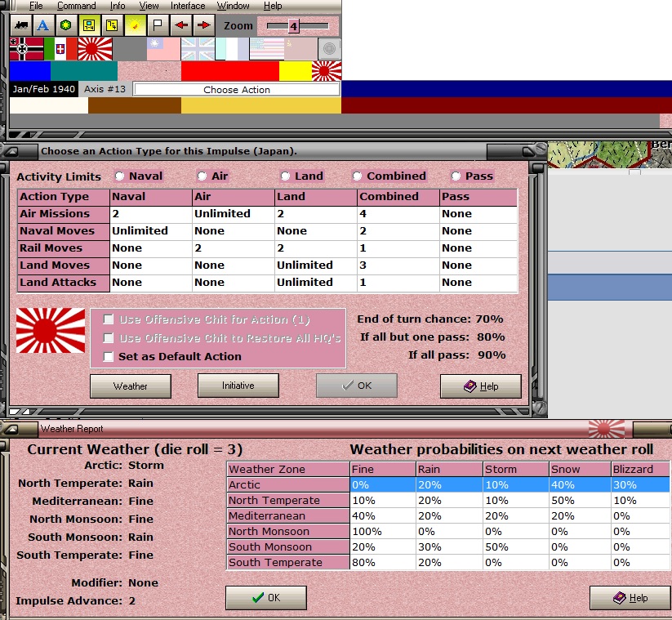Screen dimensions: 672x620
Task: Click the Initiative button
Action: [x=238, y=386]
